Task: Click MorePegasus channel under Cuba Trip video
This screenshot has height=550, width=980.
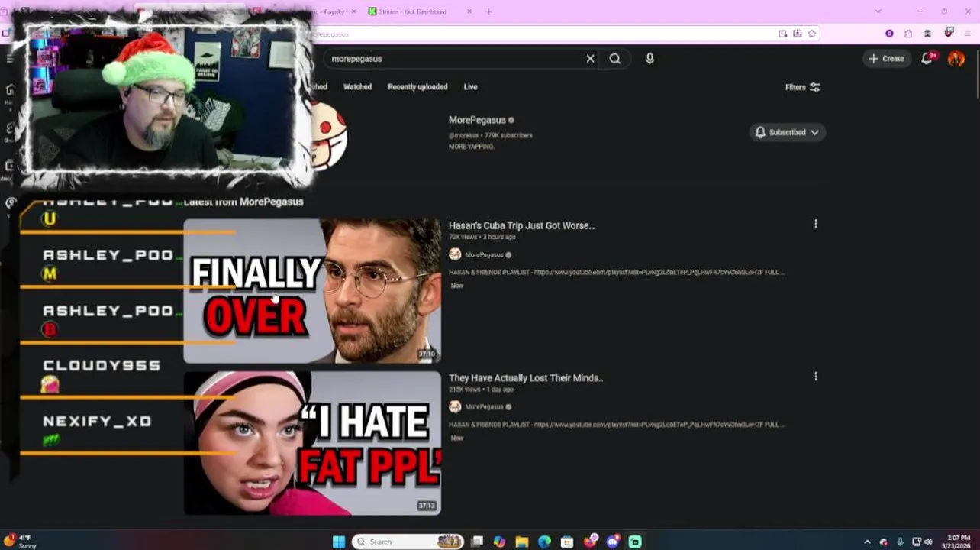Action: coord(484,255)
